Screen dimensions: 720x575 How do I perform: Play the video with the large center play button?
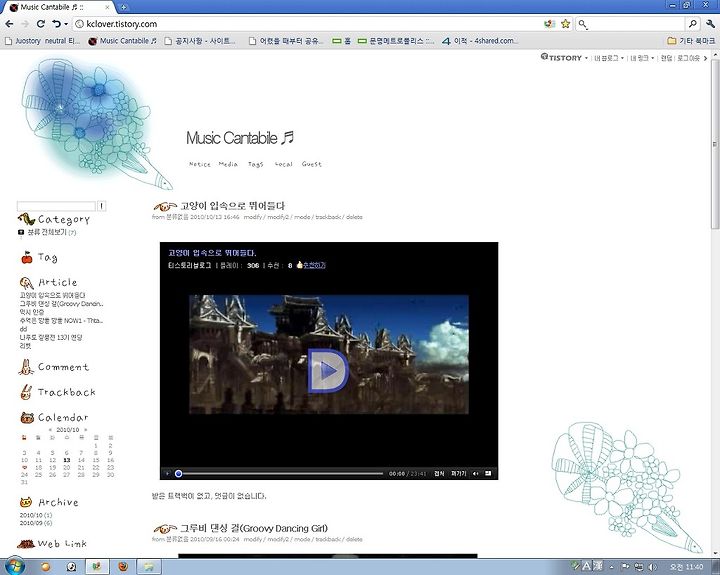328,370
